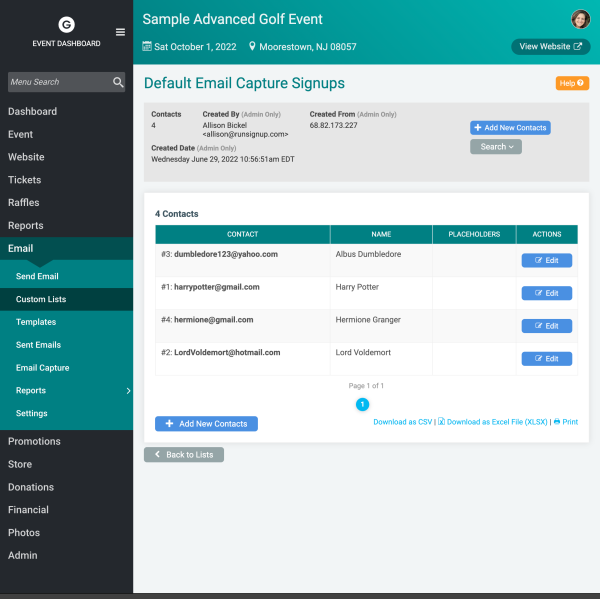The width and height of the screenshot is (600, 599).
Task: Click the View Website button
Action: pyautogui.click(x=551, y=47)
